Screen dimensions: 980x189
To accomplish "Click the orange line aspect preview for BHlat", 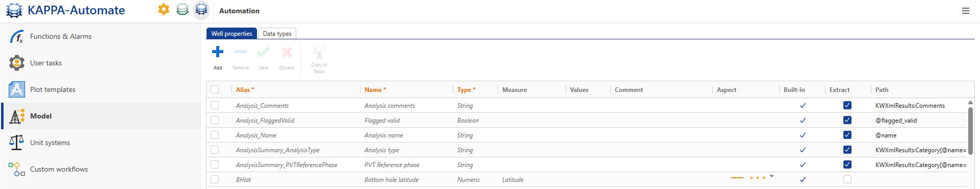I will 737,178.
